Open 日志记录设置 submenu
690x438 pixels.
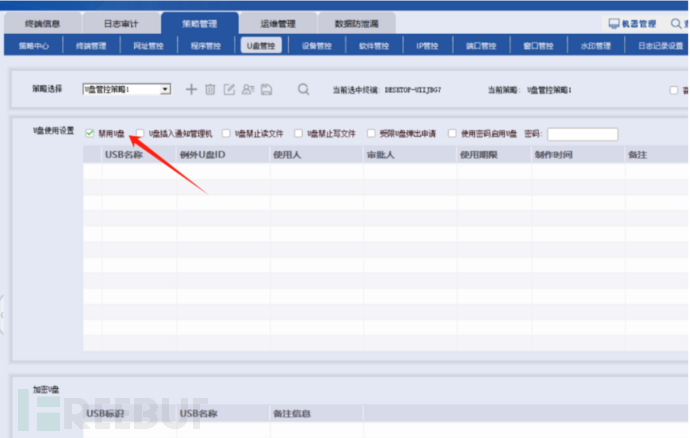click(661, 46)
